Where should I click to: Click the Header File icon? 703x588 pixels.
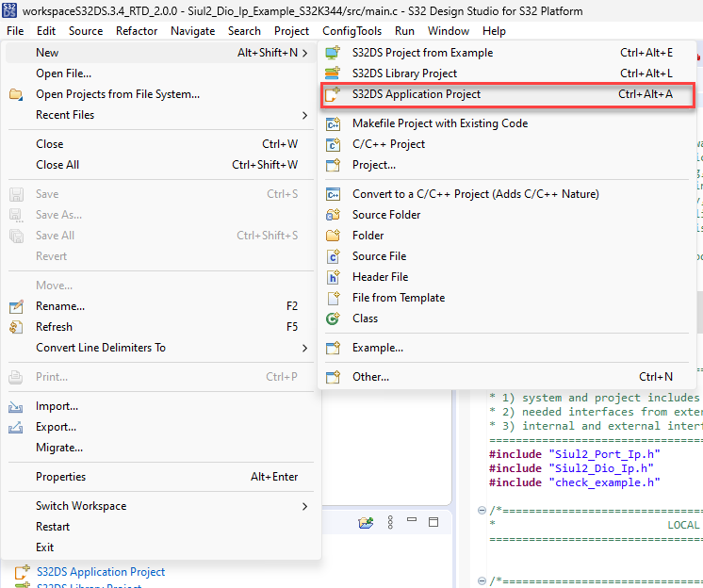pyautogui.click(x=332, y=277)
